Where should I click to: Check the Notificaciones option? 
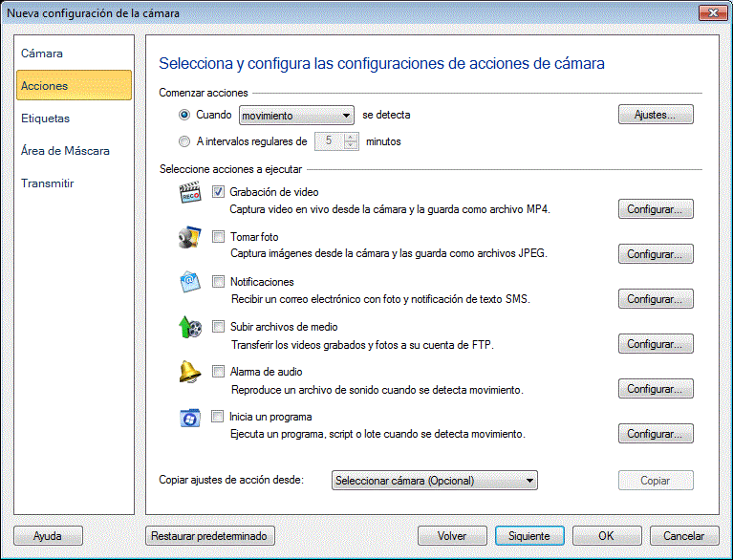tap(218, 282)
